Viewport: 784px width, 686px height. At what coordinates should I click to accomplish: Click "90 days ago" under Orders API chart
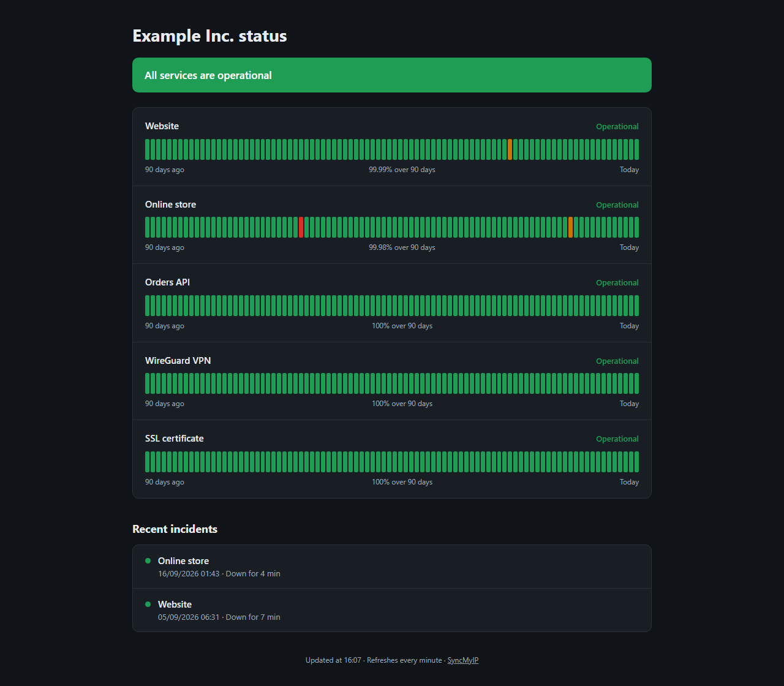[x=165, y=326]
